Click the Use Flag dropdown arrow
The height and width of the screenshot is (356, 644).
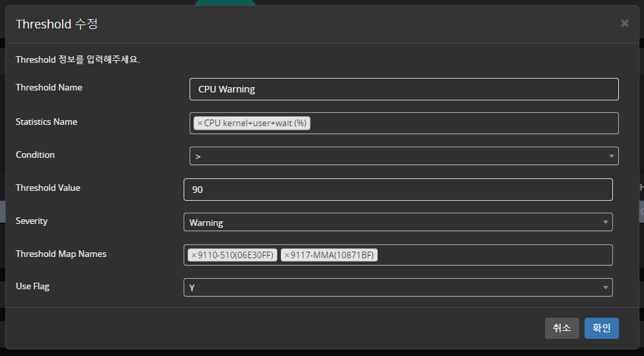pyautogui.click(x=605, y=287)
